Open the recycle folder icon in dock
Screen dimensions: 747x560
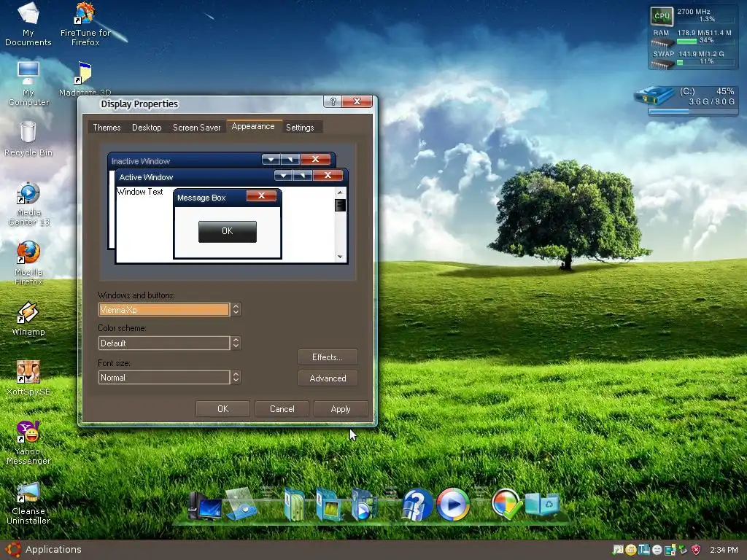[542, 504]
